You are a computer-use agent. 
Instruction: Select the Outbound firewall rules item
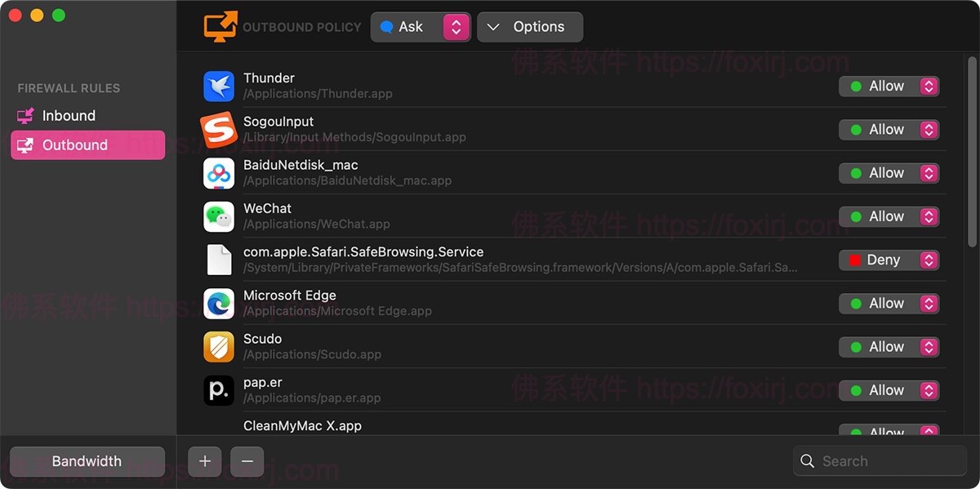[75, 145]
